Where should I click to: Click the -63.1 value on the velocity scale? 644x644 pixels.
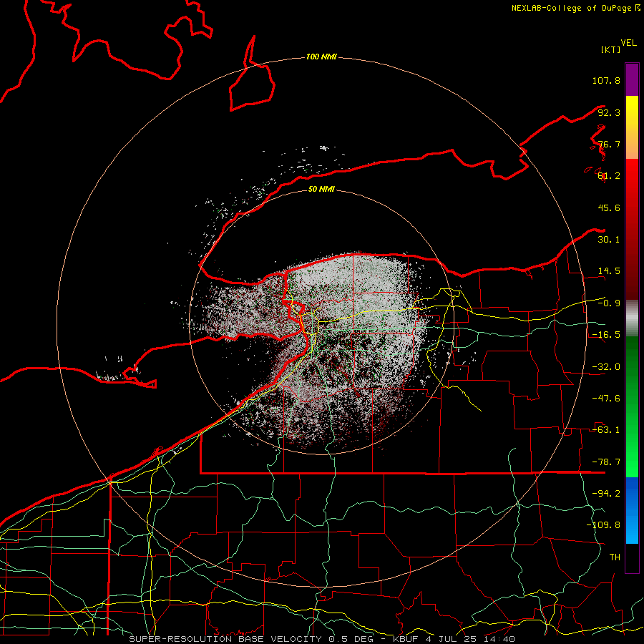[606, 430]
